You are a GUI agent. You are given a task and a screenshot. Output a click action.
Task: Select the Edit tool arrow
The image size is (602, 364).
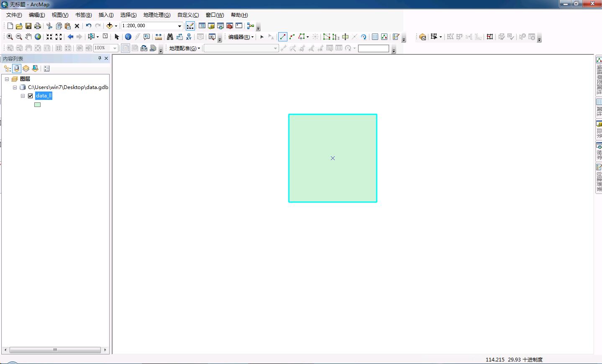(x=262, y=37)
